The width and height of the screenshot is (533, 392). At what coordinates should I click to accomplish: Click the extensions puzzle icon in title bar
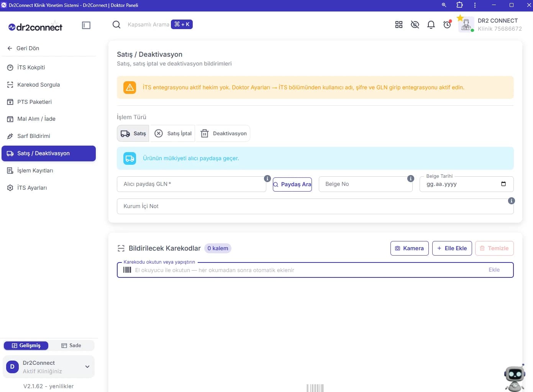tap(459, 5)
